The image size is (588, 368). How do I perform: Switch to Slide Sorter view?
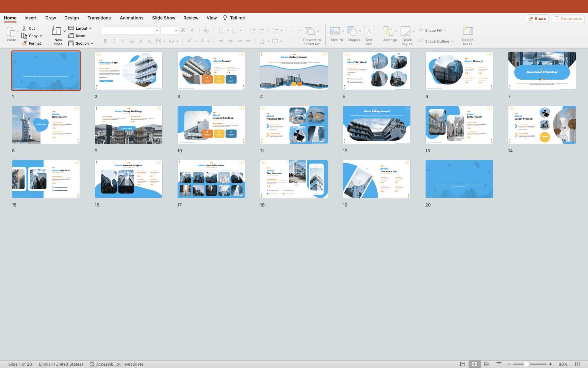coord(474,364)
